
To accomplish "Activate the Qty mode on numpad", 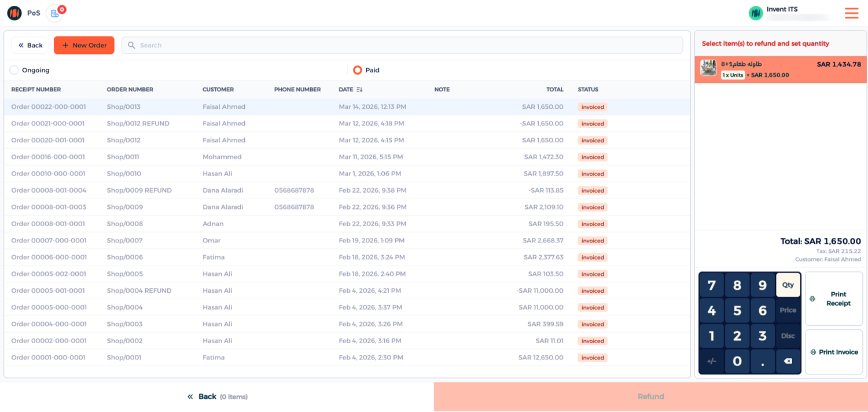I will (788, 285).
